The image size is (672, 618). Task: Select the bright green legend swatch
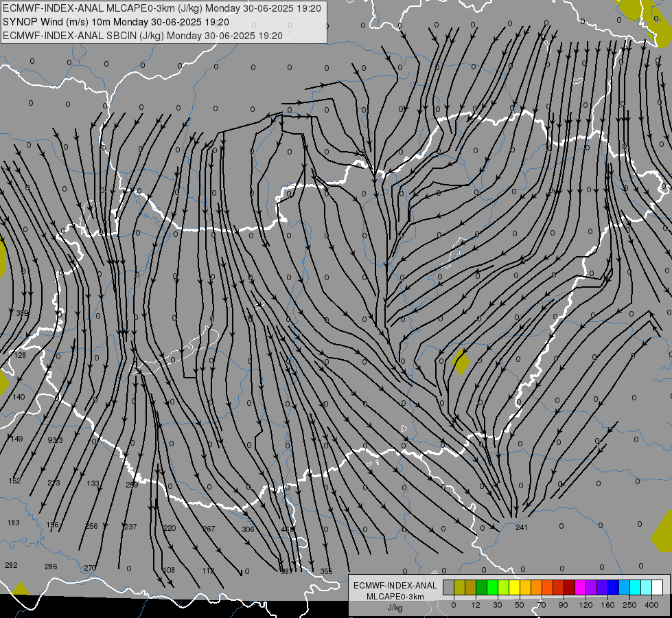492,587
